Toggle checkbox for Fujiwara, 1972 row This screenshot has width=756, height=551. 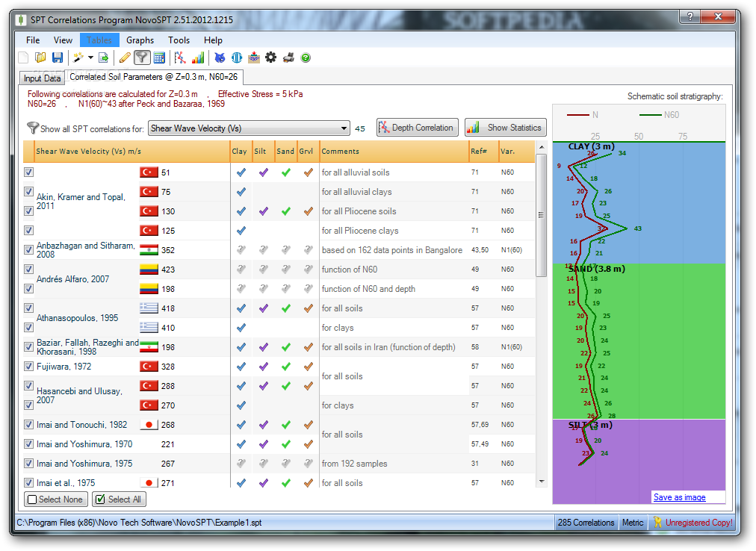click(x=28, y=367)
